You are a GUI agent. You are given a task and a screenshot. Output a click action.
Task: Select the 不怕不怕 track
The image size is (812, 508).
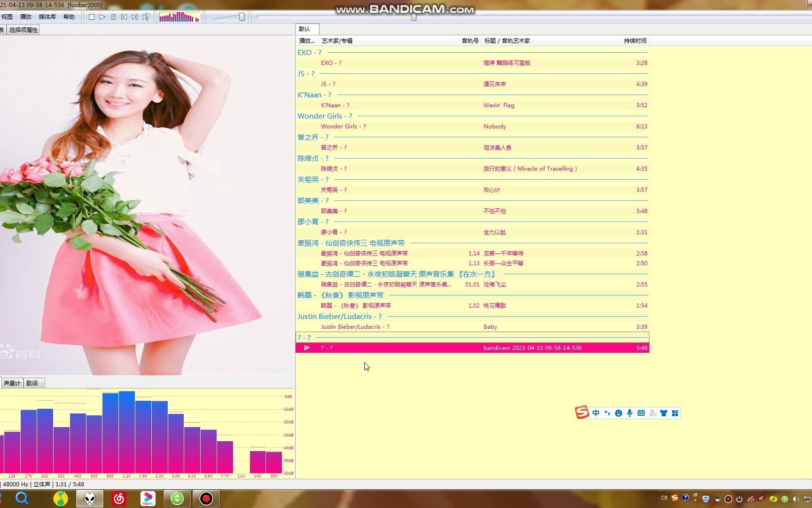click(472, 211)
